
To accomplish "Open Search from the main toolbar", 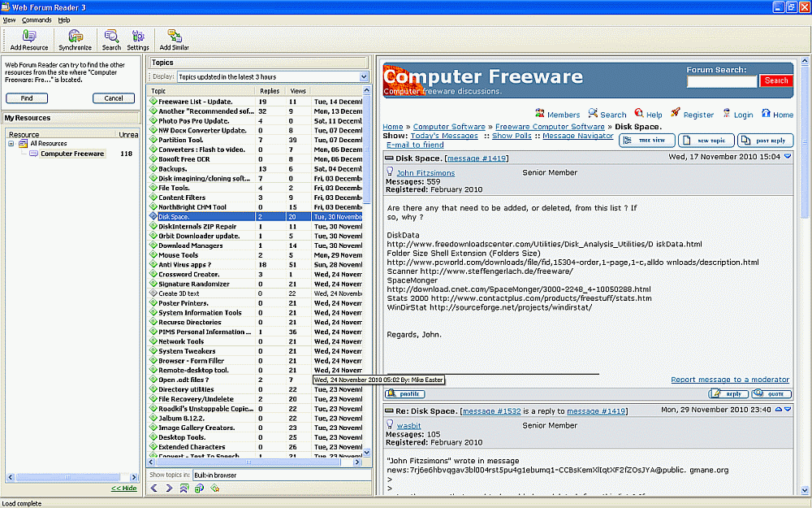I will [x=111, y=36].
